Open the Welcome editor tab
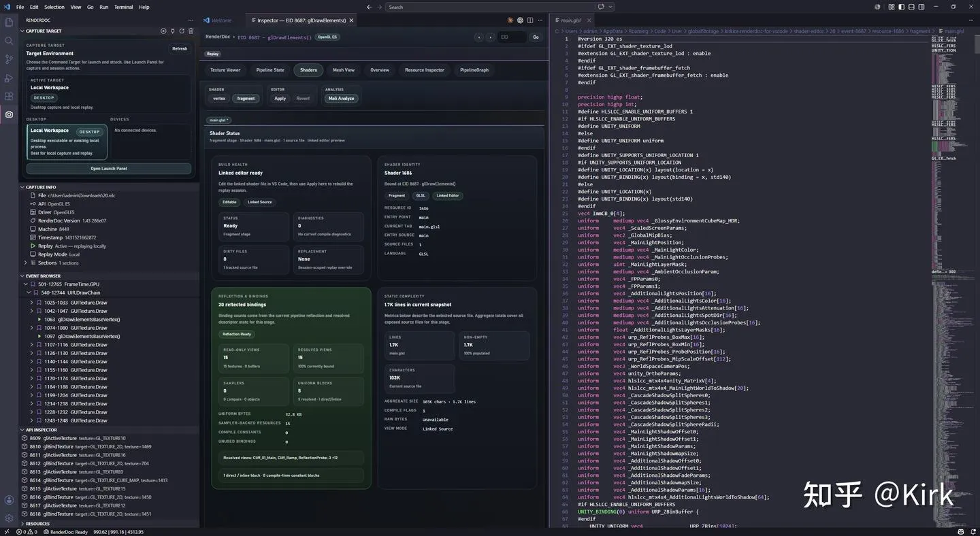Image resolution: width=980 pixels, height=536 pixels. [x=218, y=20]
